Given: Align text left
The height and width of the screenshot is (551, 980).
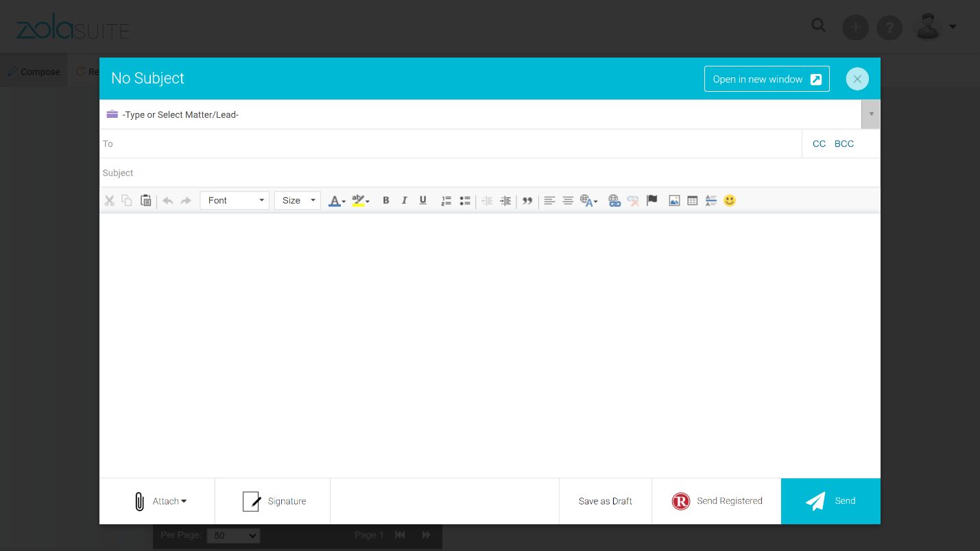Looking at the screenshot, I should 549,201.
